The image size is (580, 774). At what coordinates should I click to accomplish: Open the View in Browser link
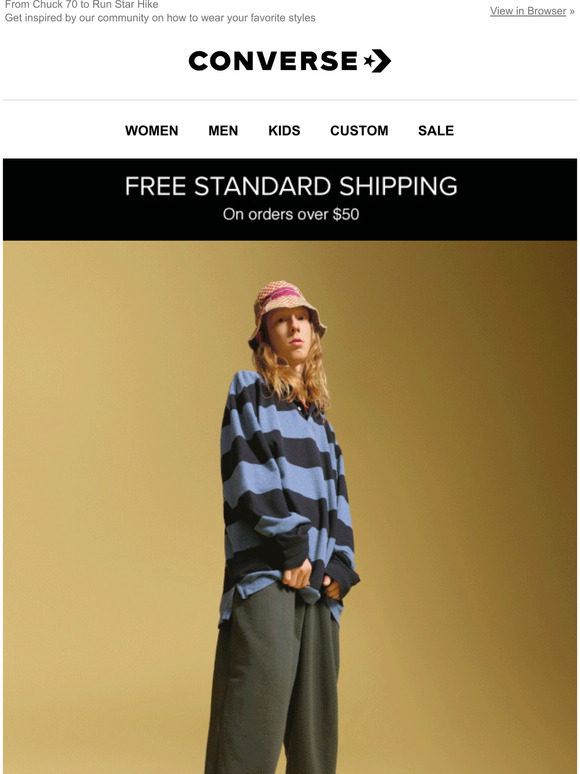(528, 11)
